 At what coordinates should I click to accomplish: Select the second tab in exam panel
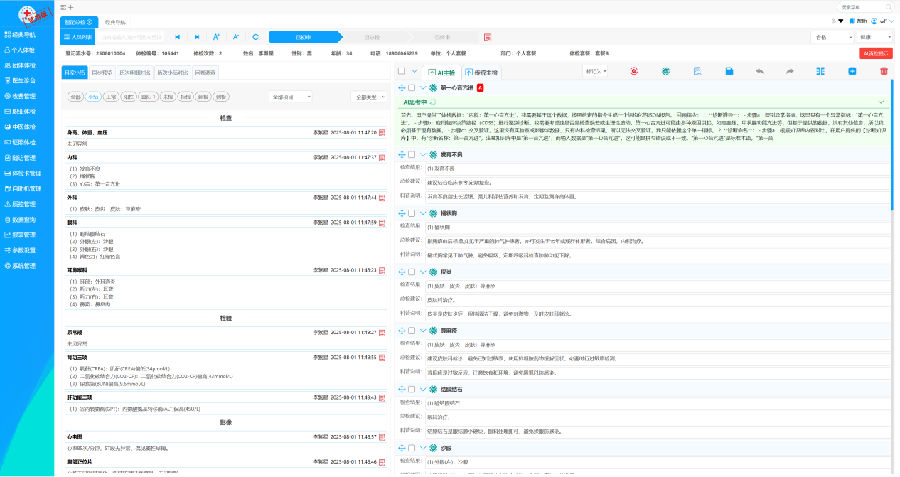click(x=102, y=72)
